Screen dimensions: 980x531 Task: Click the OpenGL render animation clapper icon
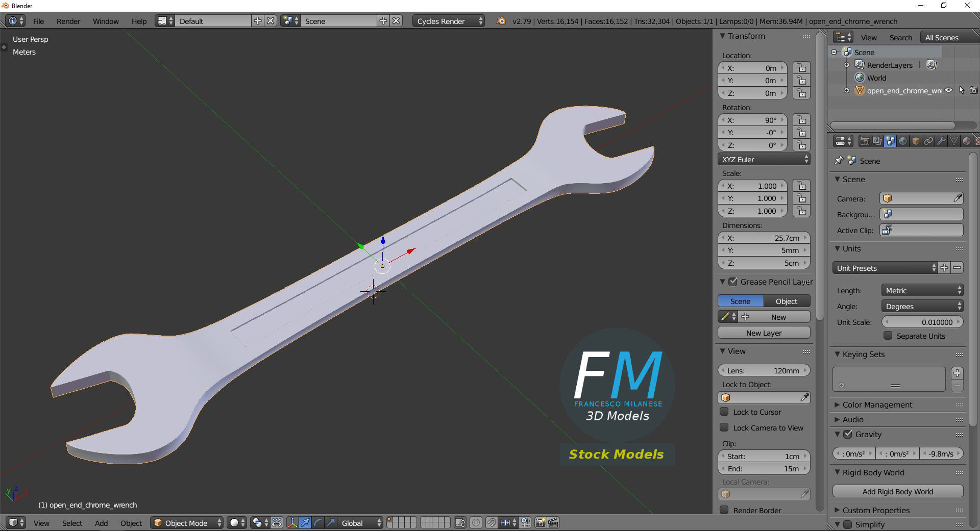553,522
